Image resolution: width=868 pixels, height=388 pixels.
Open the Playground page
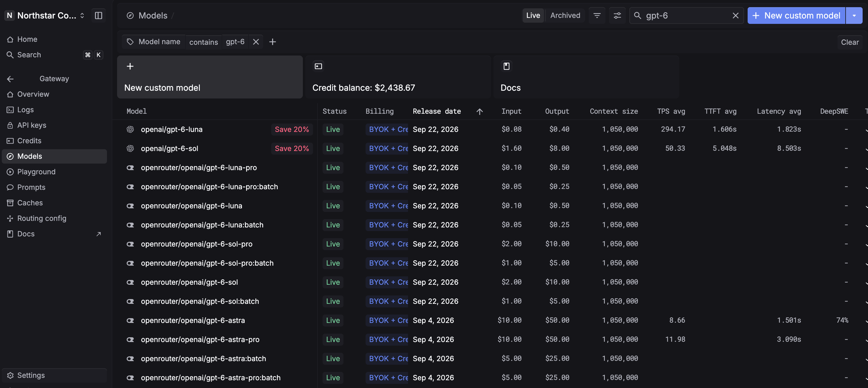click(54, 172)
